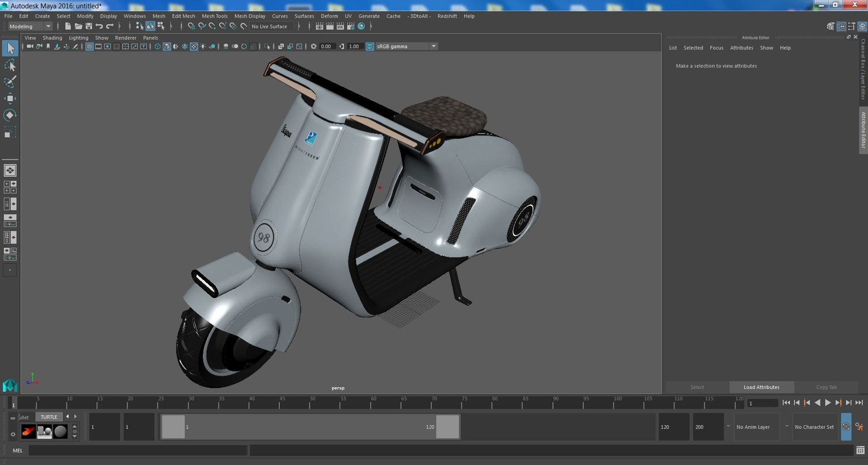
Task: Start IPR render with the IPR icon
Action: tap(340, 26)
